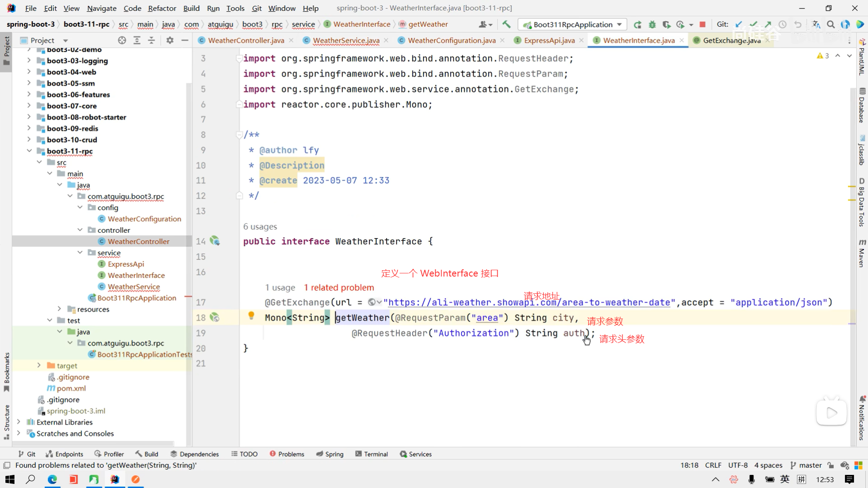Open WeatherConfiguration in project tree
The height and width of the screenshot is (488, 868).
click(x=144, y=219)
